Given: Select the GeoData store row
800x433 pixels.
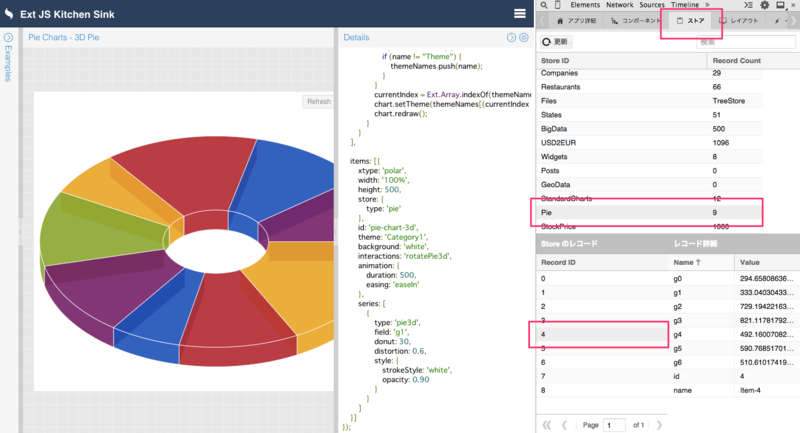Looking at the screenshot, I should click(x=649, y=185).
